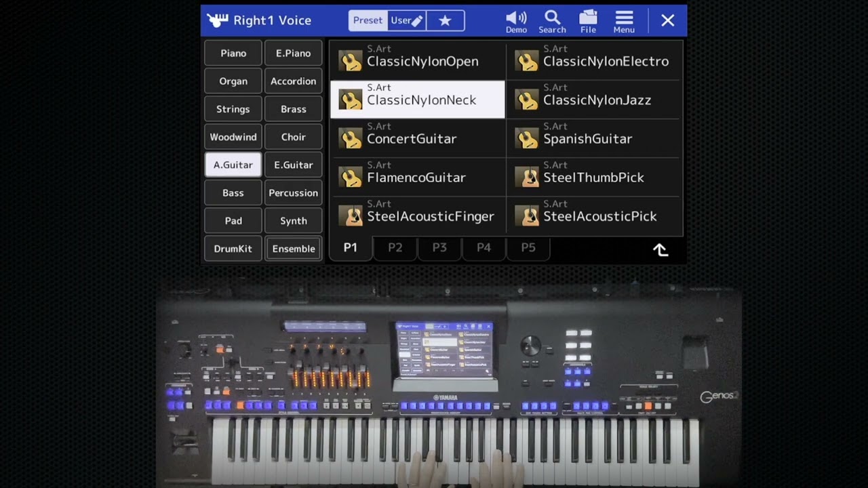This screenshot has width=868, height=488.
Task: Click the guitar icon beside SteelThumbPick
Action: [x=527, y=178]
